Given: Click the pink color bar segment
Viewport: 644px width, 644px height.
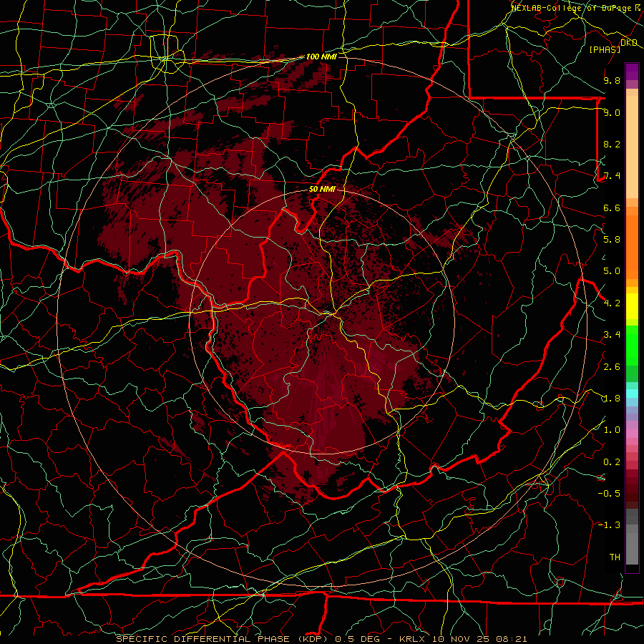Looking at the screenshot, I should [x=632, y=434].
